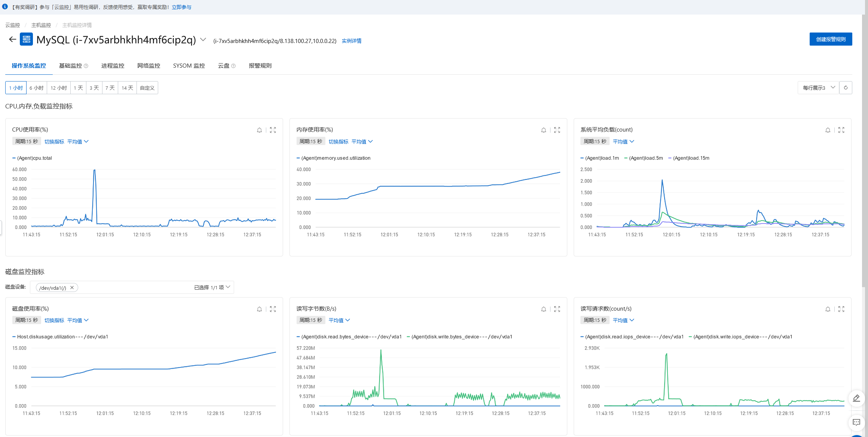The width and height of the screenshot is (868, 437).
Task: Click the 创建报警规则 button
Action: [x=831, y=39]
